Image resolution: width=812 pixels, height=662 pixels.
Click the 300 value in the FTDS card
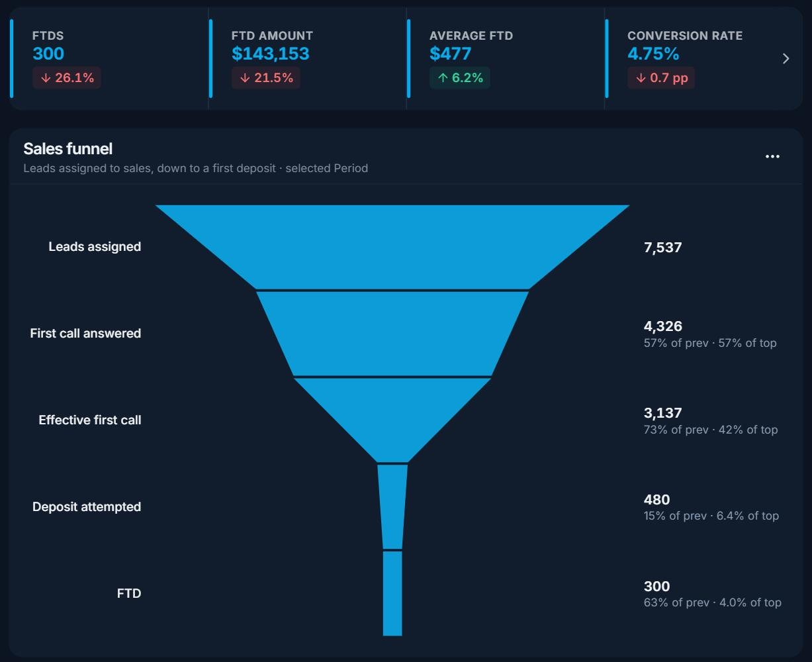pyautogui.click(x=48, y=54)
